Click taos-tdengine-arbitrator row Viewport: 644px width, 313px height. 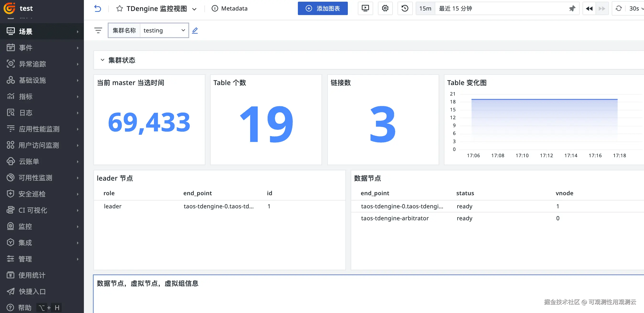click(x=497, y=218)
